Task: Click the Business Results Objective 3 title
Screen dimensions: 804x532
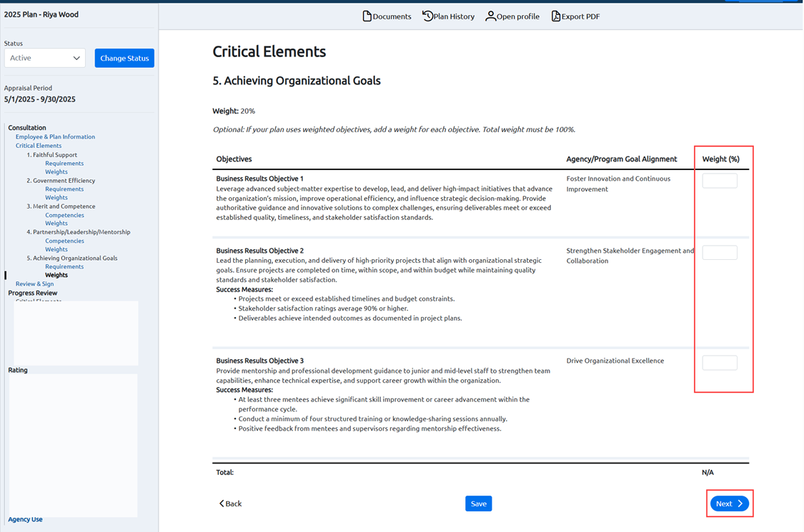Action: click(259, 361)
